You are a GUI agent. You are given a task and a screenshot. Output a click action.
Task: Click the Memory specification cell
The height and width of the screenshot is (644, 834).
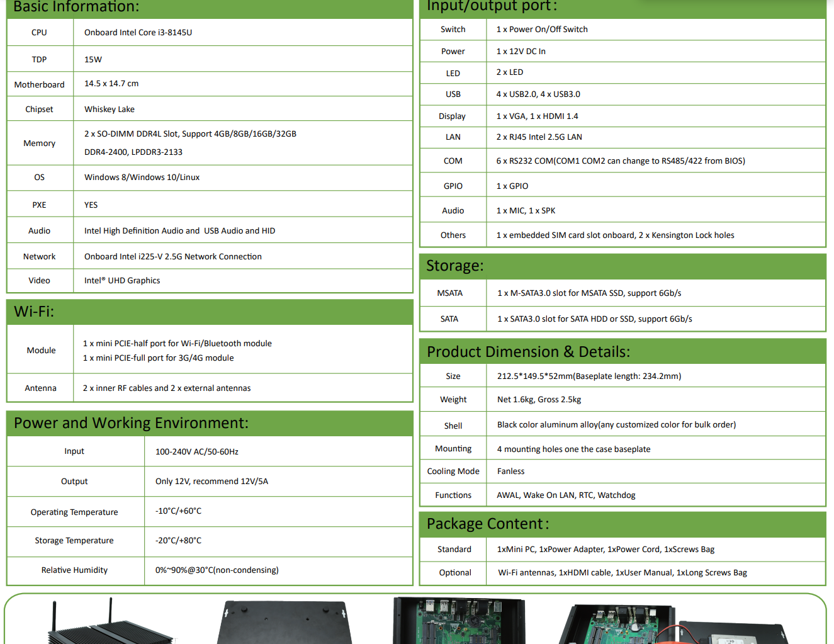point(189,143)
